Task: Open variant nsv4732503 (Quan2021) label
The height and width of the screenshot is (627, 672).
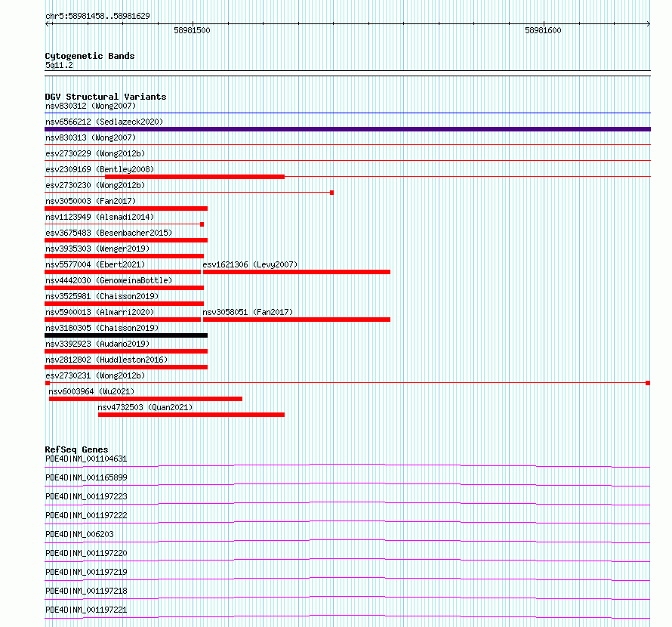Action: point(145,407)
